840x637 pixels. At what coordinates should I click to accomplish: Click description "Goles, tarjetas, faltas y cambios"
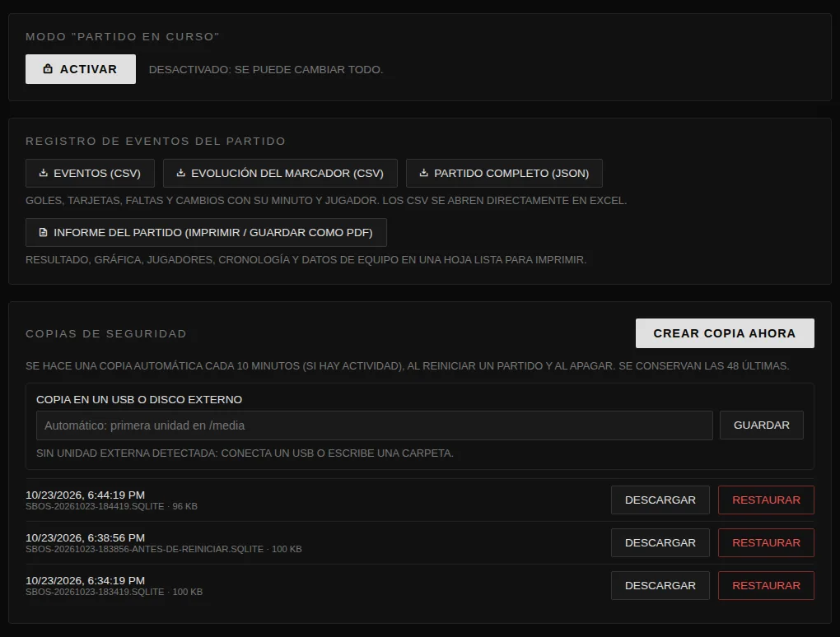pyautogui.click(x=326, y=201)
